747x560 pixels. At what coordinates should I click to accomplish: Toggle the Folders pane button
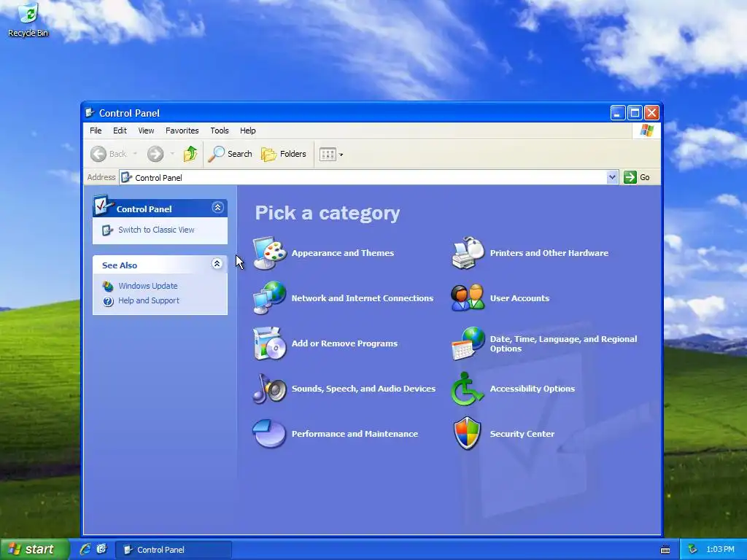click(x=284, y=154)
